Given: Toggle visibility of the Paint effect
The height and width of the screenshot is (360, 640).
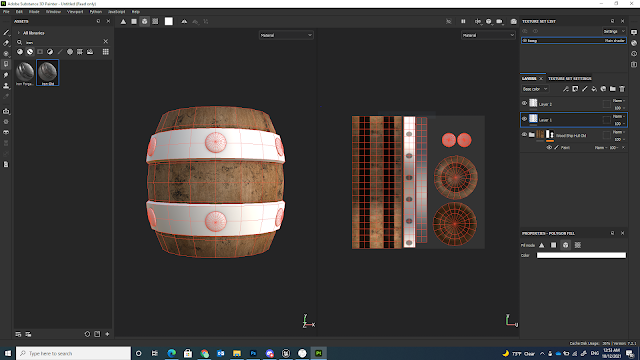Looking at the screenshot, I should click(549, 147).
